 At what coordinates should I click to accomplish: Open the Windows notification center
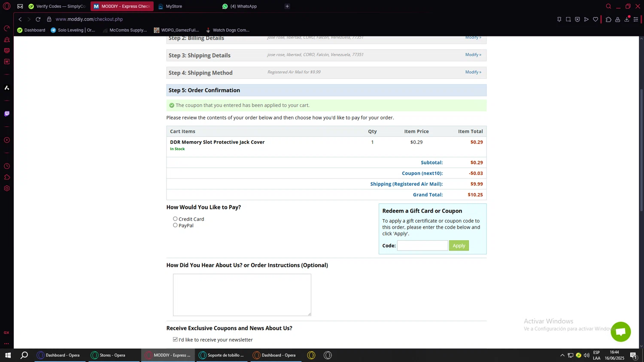(634, 355)
